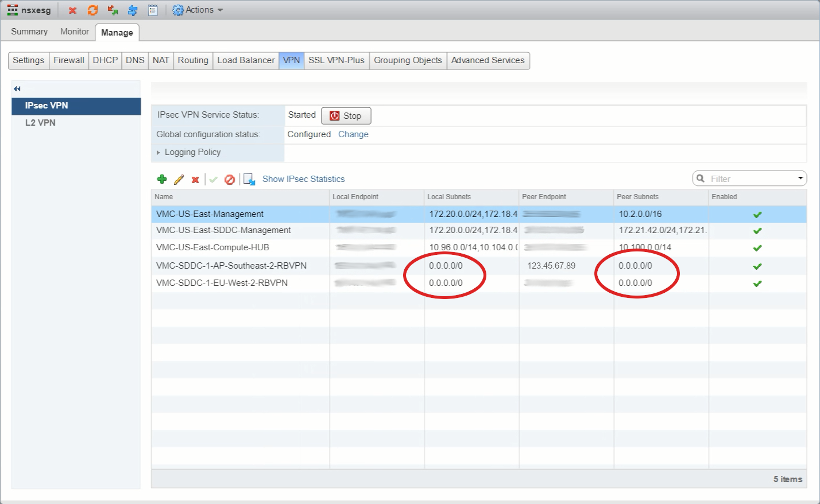The height and width of the screenshot is (504, 820).
Task: Toggle enabled checkmark for VMC-US-East-Compute-HUB
Action: [x=757, y=248]
